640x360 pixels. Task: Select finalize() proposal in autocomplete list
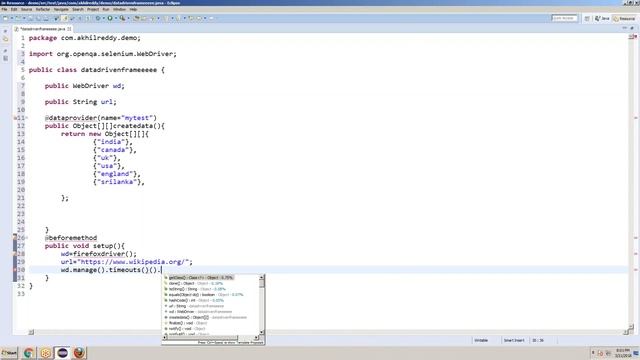point(211,323)
